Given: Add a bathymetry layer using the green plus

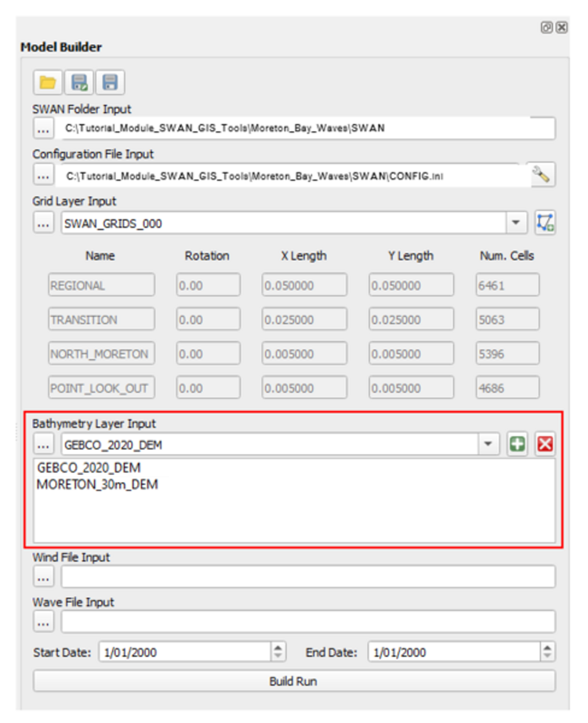Looking at the screenshot, I should [x=516, y=445].
